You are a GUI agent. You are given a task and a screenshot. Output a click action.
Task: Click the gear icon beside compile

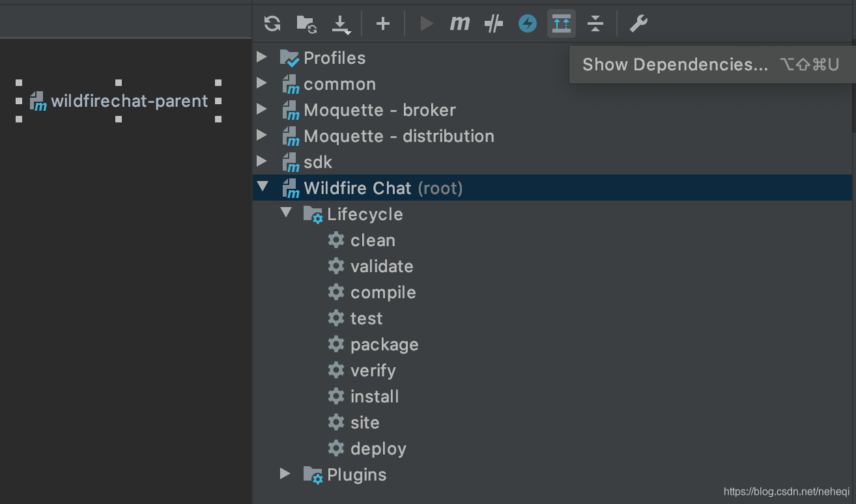pyautogui.click(x=336, y=292)
